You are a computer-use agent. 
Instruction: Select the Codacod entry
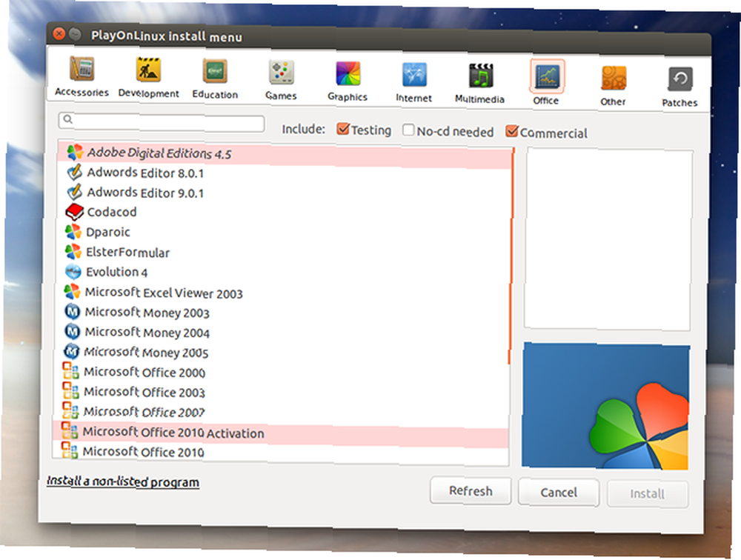click(x=285, y=215)
